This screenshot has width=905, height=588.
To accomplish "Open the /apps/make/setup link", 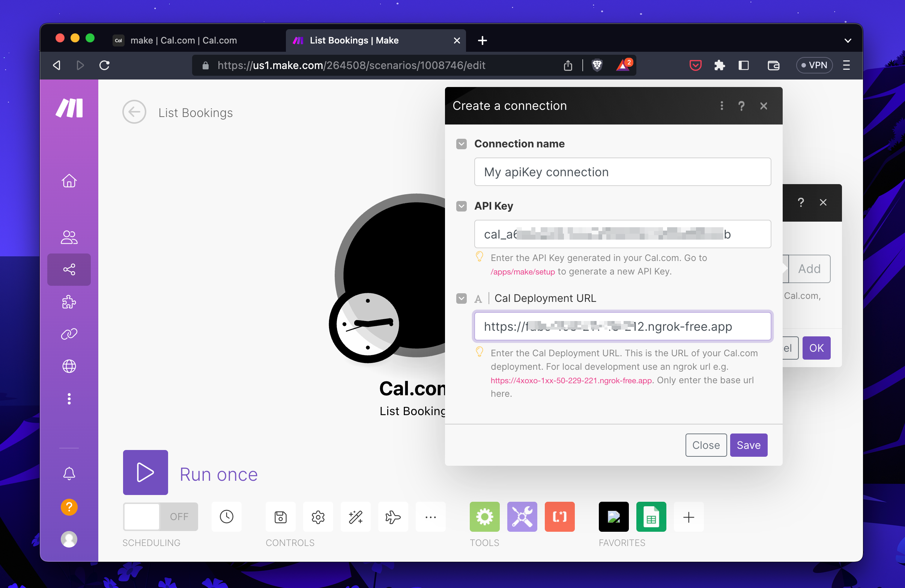I will coord(522,272).
